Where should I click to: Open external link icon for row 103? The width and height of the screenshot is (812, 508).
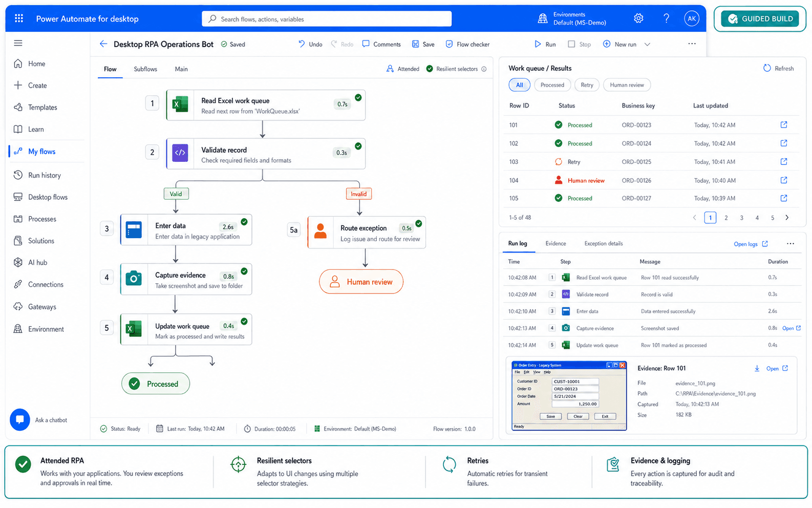pyautogui.click(x=784, y=161)
